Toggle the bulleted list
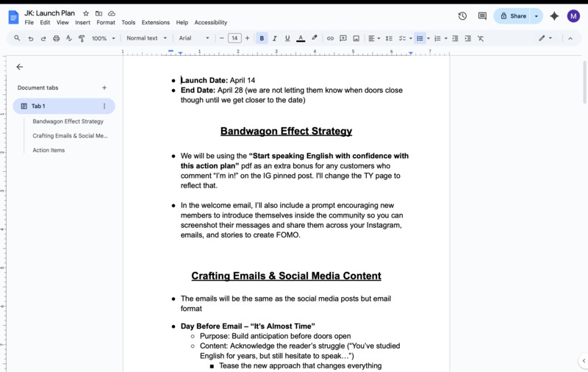 [420, 38]
